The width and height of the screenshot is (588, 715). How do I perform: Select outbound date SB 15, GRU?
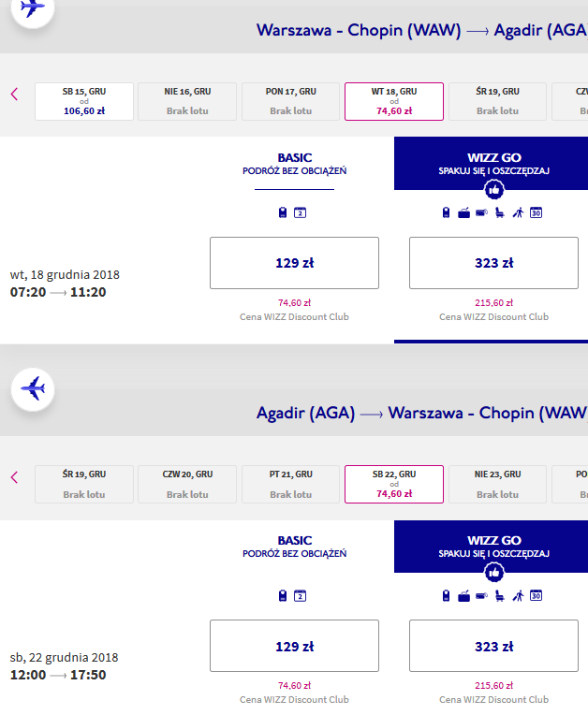tap(84, 101)
